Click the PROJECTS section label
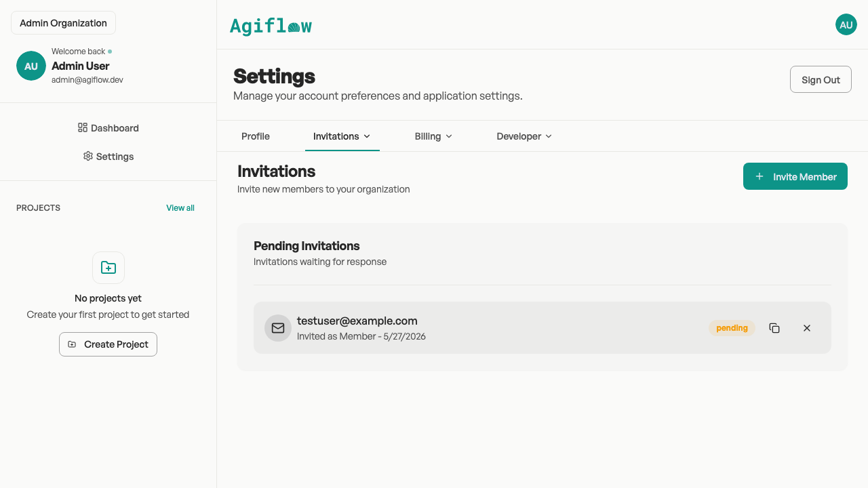The width and height of the screenshot is (868, 488). click(x=38, y=208)
